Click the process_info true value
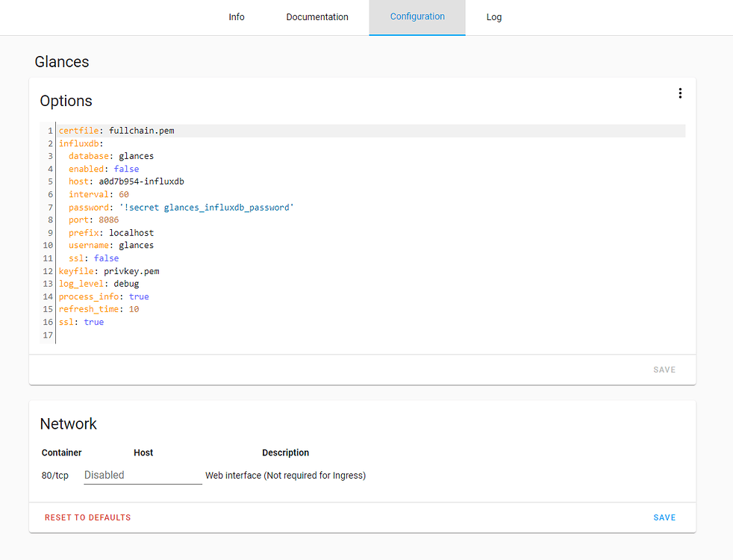733x560 pixels. tap(139, 296)
